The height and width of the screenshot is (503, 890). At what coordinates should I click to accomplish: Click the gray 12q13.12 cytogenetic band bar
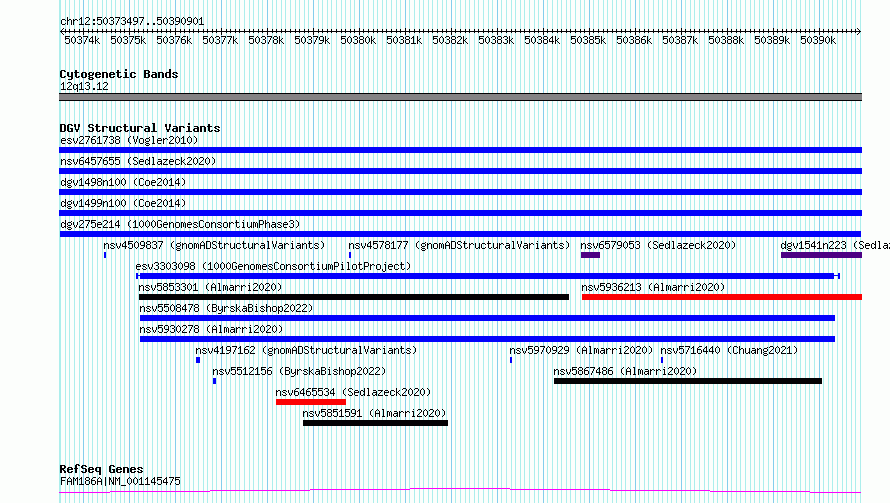point(460,97)
